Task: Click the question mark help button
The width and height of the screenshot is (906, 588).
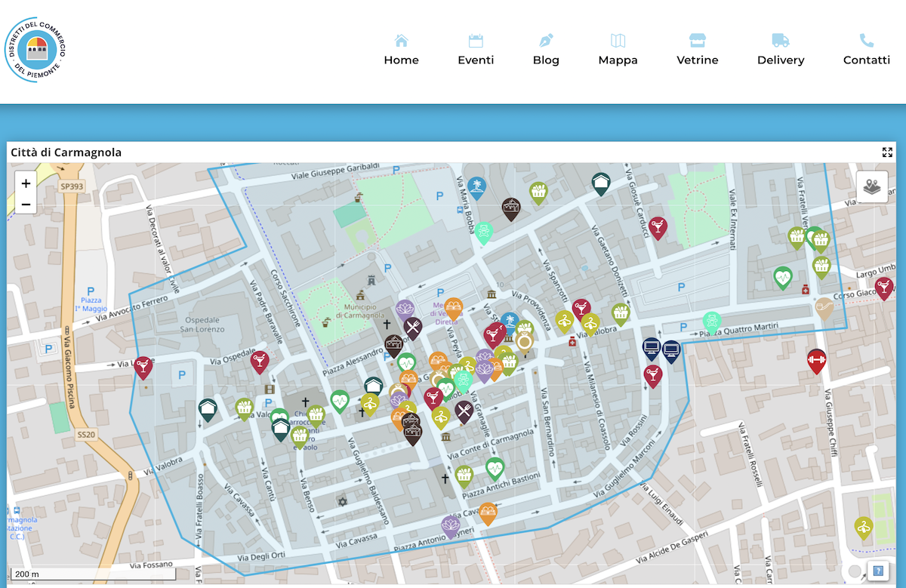Action: [878, 570]
